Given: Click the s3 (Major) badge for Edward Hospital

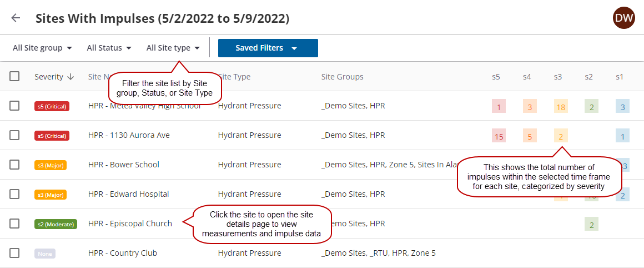Looking at the screenshot, I should pos(51,195).
